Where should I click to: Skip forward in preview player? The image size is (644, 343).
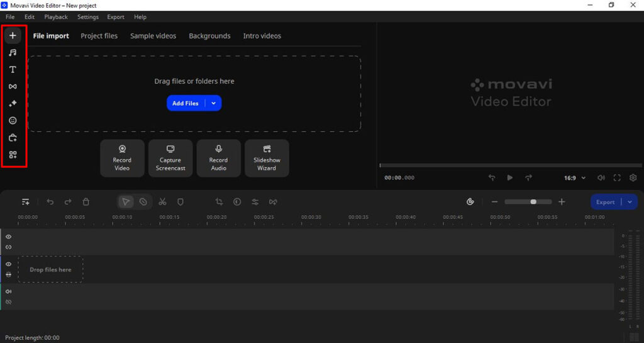(528, 177)
